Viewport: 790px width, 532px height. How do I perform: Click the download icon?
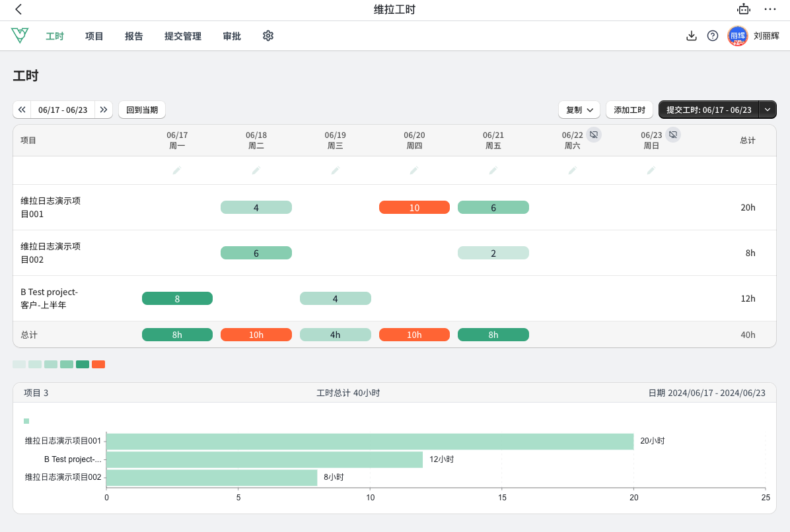pos(692,36)
